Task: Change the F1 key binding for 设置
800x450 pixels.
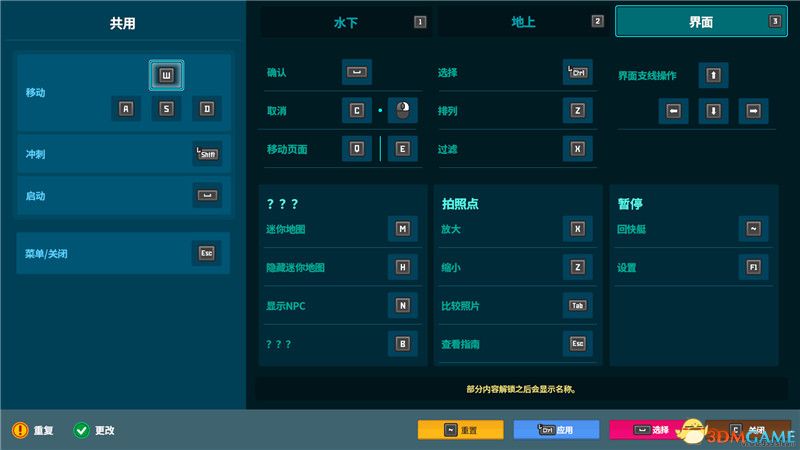Action: click(x=754, y=267)
